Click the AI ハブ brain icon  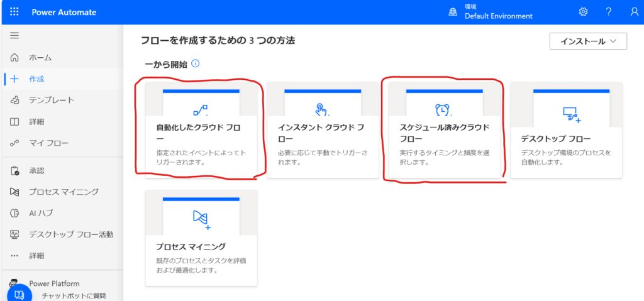pos(14,213)
